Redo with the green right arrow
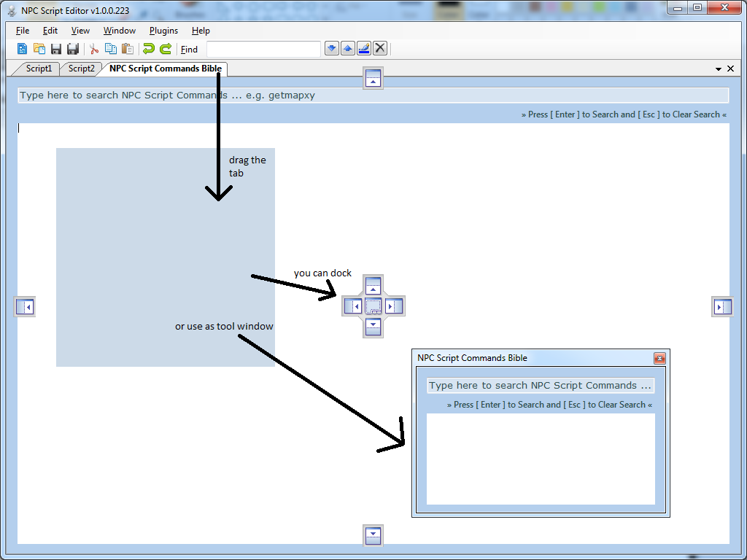 [x=166, y=49]
